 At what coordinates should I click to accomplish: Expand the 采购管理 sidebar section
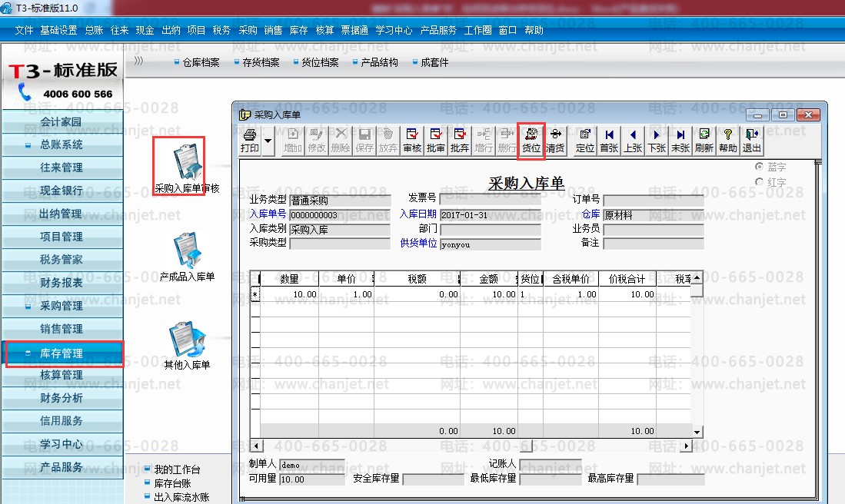pos(62,306)
